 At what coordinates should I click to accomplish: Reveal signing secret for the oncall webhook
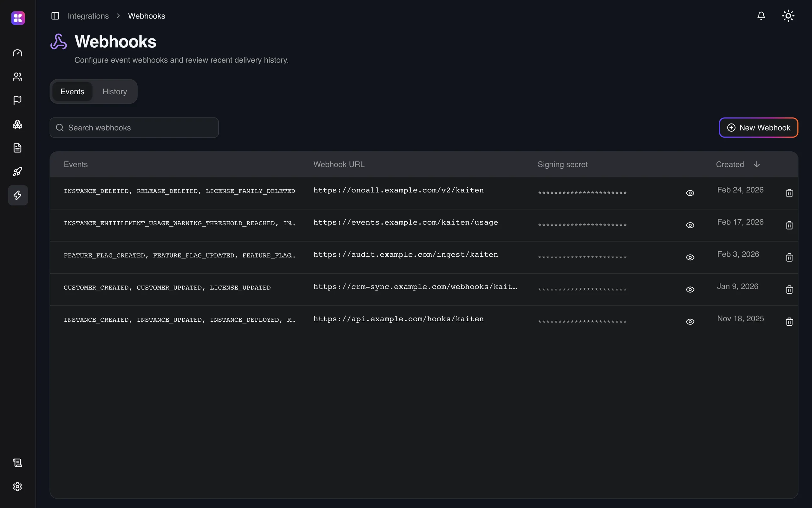point(690,193)
